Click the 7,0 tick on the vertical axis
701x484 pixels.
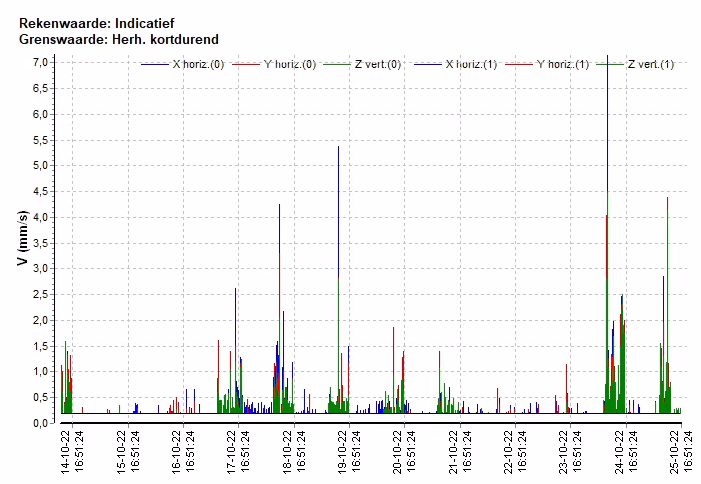click(x=39, y=62)
